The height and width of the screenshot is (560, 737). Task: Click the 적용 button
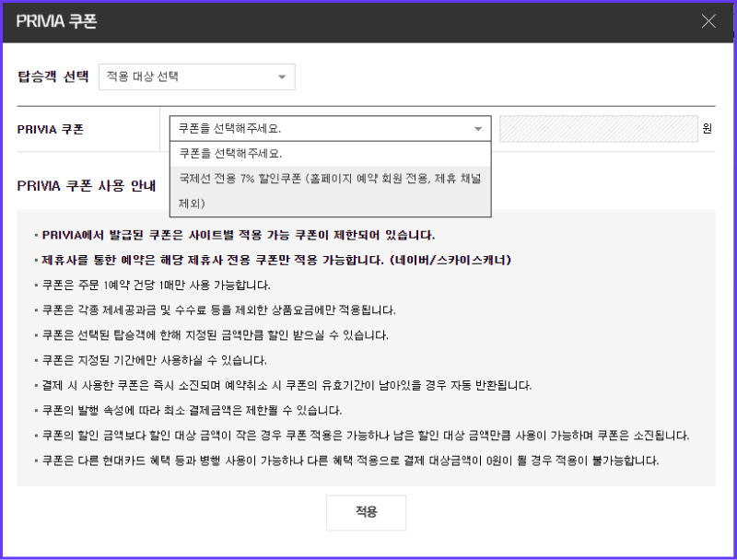pos(366,512)
